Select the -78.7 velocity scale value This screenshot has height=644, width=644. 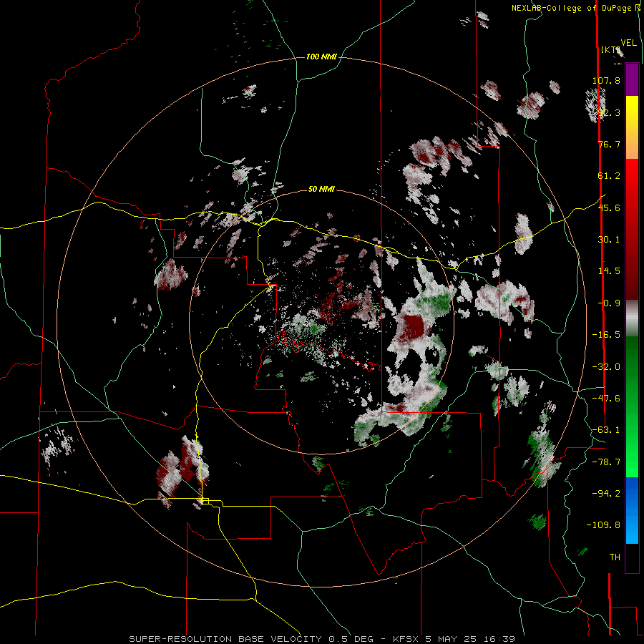click(606, 462)
